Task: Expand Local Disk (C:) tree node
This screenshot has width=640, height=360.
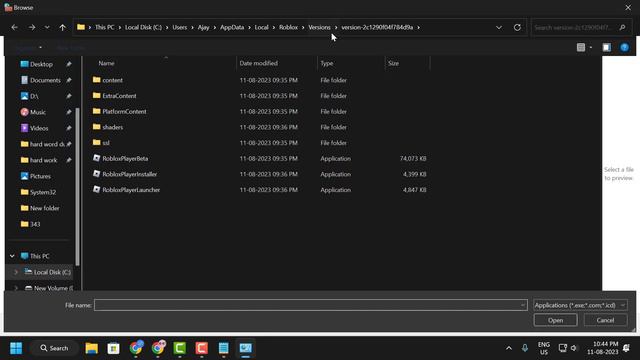Action: tap(16, 272)
